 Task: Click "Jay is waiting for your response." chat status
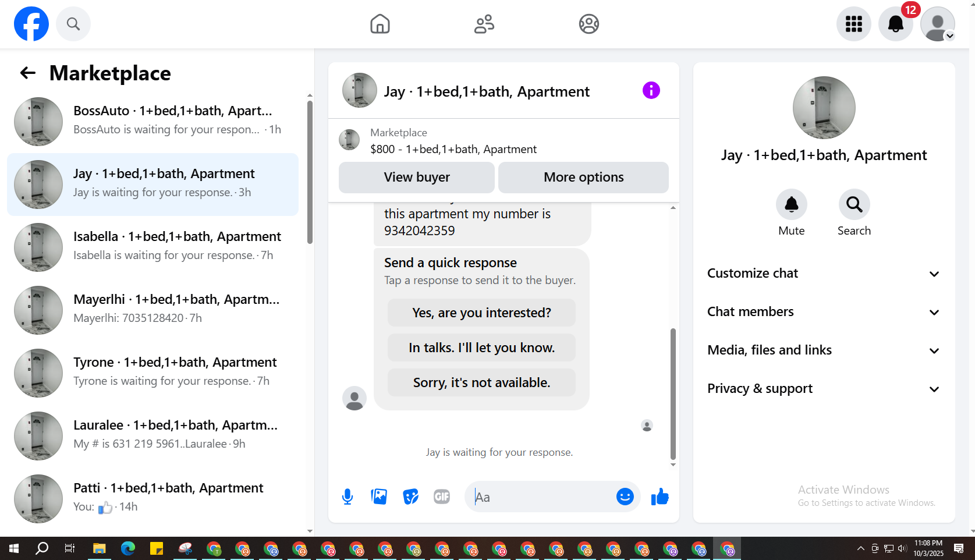click(499, 452)
